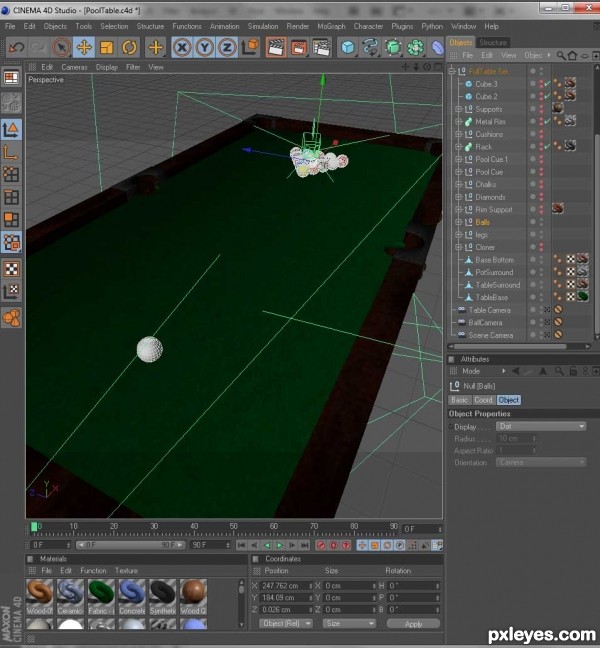Open the spline tools icon

(x=370, y=48)
